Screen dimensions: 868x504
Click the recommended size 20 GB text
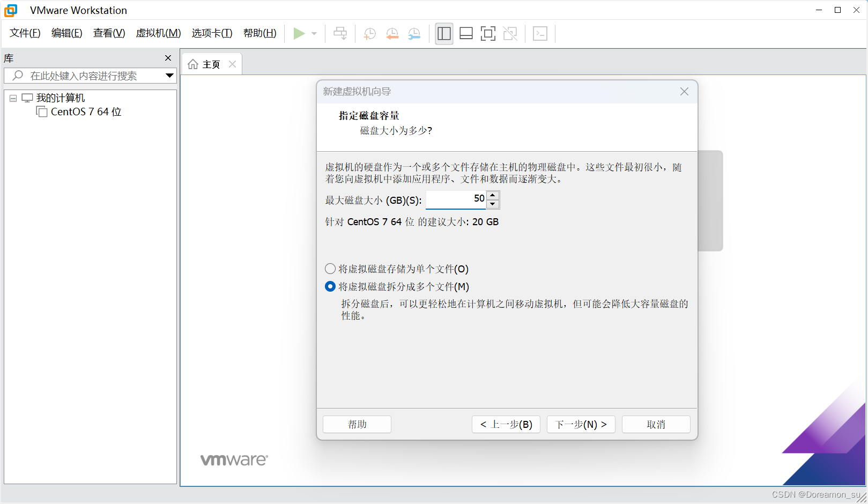coord(412,221)
